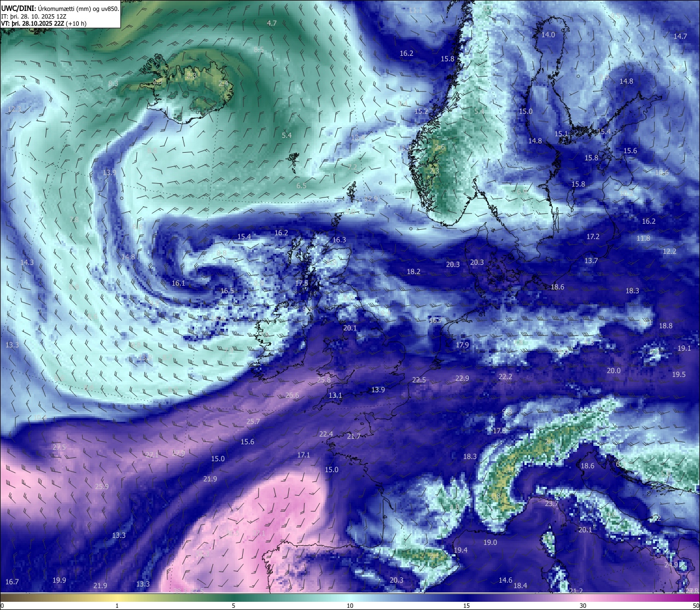Click the map value 22.9
Image resolution: width=700 pixels, height=610 pixels.
(x=462, y=378)
